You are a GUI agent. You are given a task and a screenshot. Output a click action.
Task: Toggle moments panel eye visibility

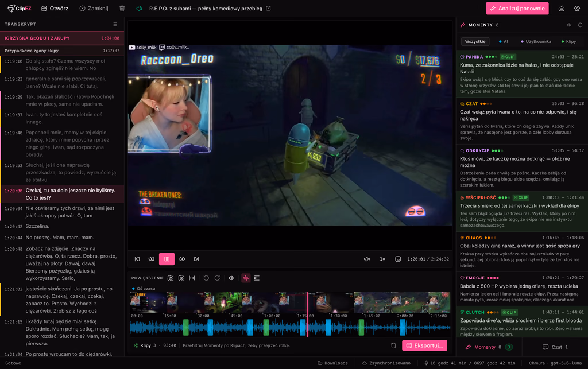click(569, 25)
